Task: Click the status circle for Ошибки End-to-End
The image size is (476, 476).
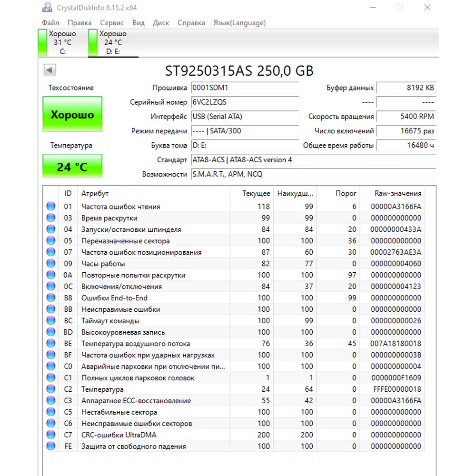Action: click(x=51, y=298)
